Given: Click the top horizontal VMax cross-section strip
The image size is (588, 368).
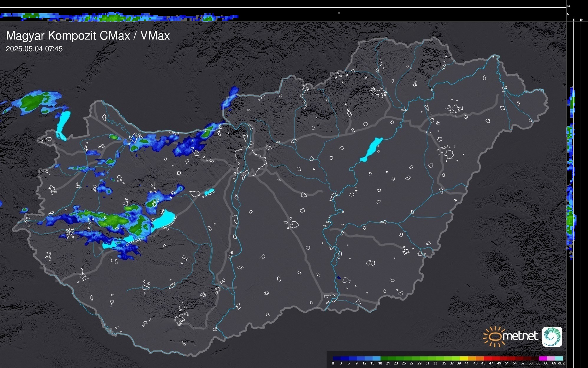Looking at the screenshot, I should [x=118, y=17].
